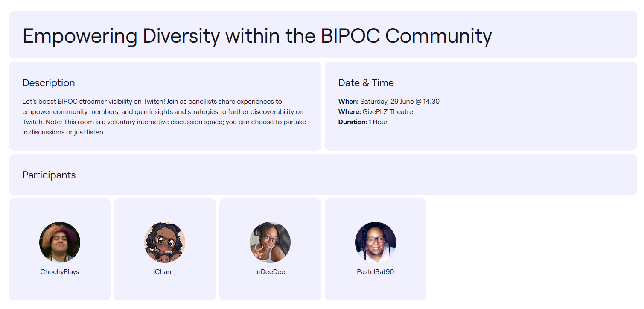This screenshot has width=644, height=309.
Task: Select the InDeeDee name label
Action: point(270,272)
